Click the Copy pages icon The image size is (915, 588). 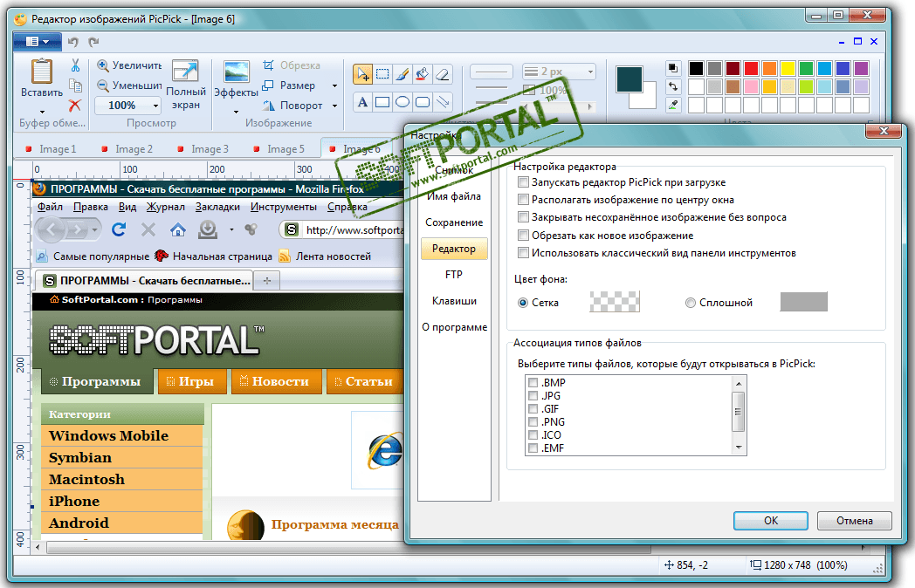75,85
